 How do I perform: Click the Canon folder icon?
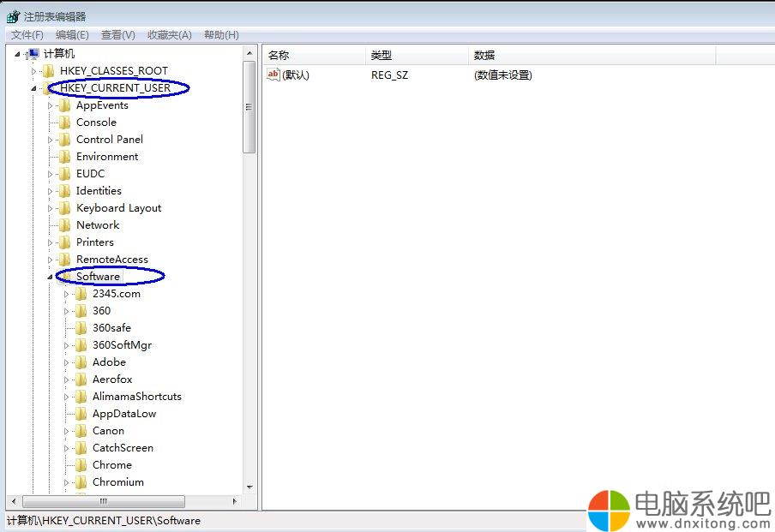click(81, 431)
